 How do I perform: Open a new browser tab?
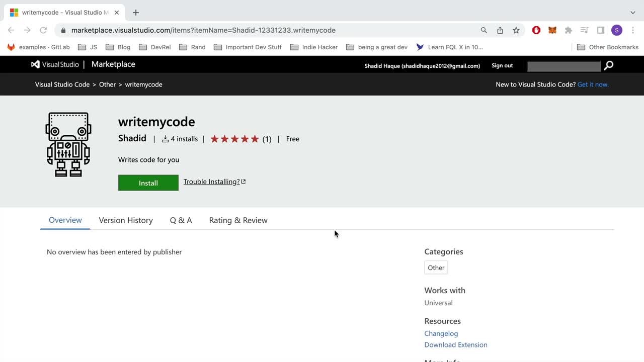136,13
